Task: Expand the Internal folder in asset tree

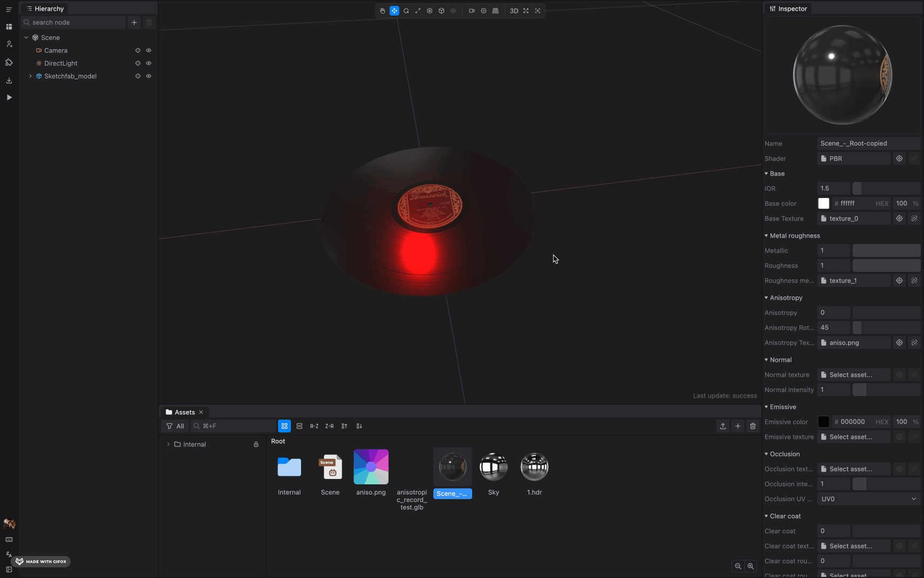Action: coord(168,444)
